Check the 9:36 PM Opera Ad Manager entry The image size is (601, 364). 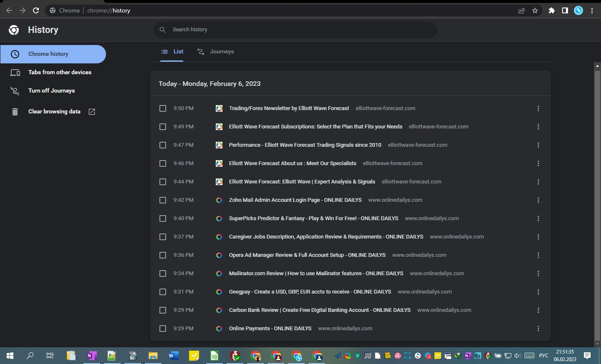tap(163, 255)
